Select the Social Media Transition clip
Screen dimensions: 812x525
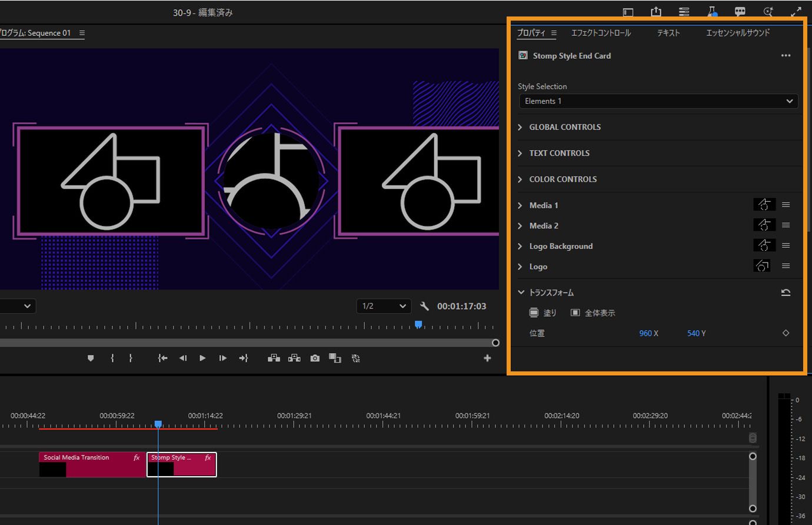(91, 464)
